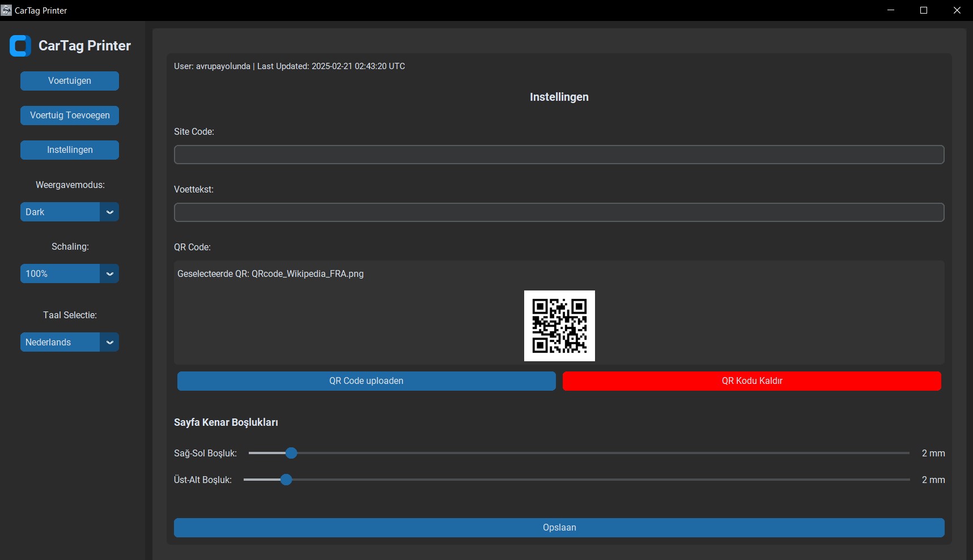Click the QR code preview image
This screenshot has height=560, width=973.
tap(559, 326)
